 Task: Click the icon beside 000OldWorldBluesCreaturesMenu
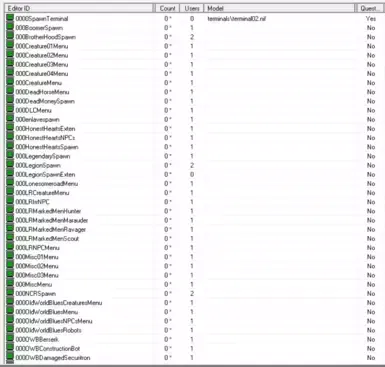tap(10, 303)
